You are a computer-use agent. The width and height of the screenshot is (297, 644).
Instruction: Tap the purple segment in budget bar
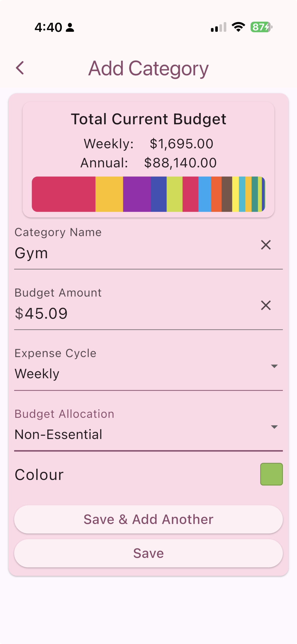(x=137, y=194)
